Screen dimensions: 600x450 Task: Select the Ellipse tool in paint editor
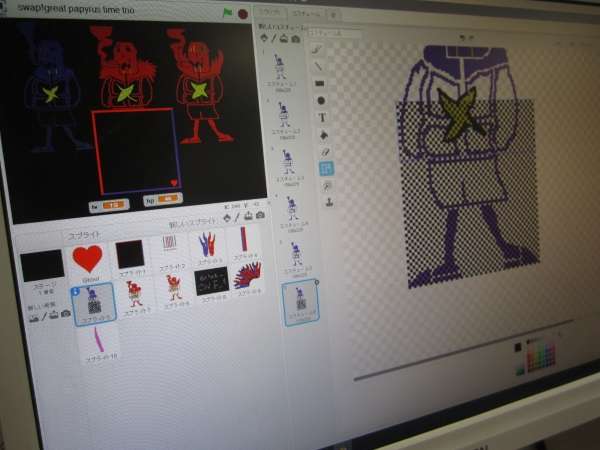point(321,100)
